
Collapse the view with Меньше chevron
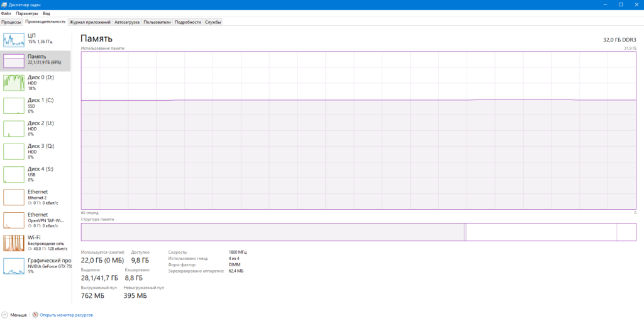click(4, 315)
